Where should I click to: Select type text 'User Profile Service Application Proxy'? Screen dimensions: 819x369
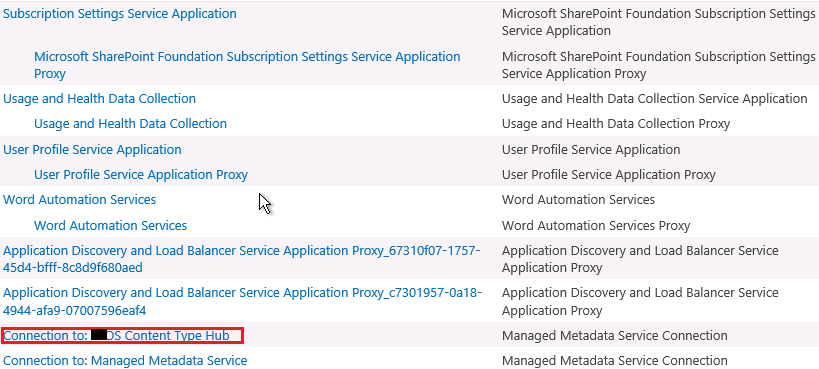click(x=609, y=175)
